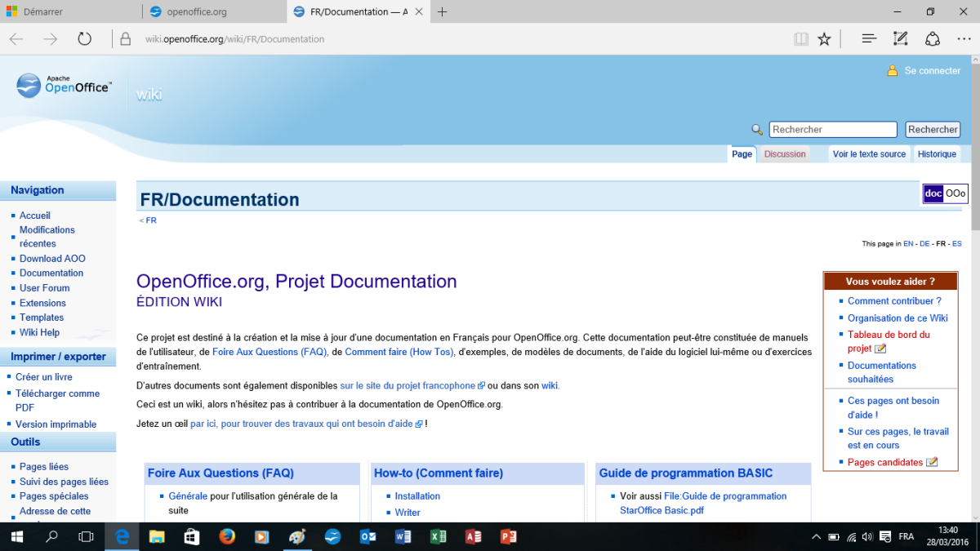The height and width of the screenshot is (551, 980).
Task: Open the Windows Store taskbar icon
Action: [x=192, y=536]
